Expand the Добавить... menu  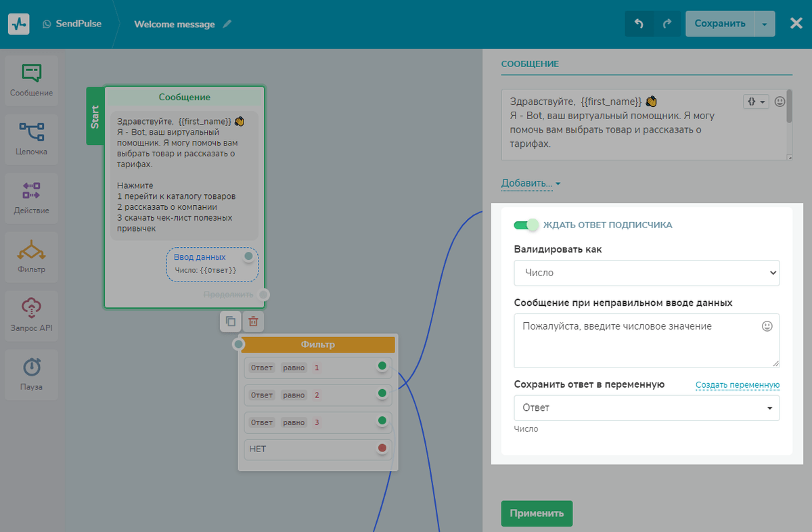(531, 183)
